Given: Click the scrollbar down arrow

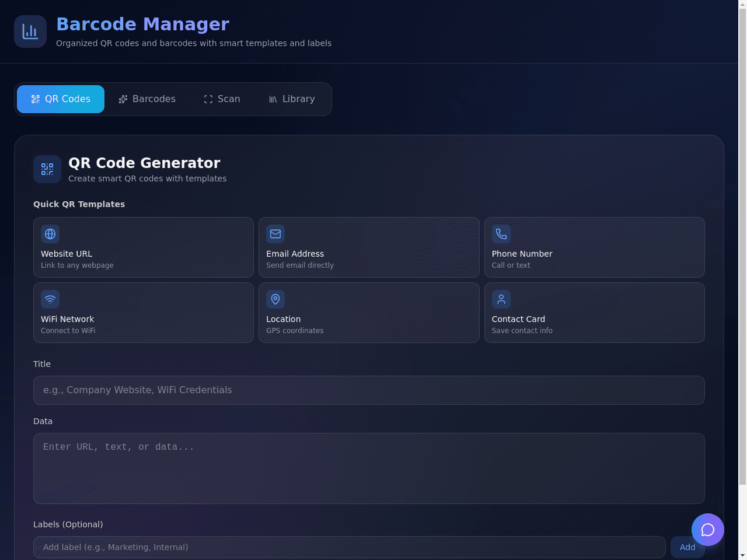Looking at the screenshot, I should [742, 555].
